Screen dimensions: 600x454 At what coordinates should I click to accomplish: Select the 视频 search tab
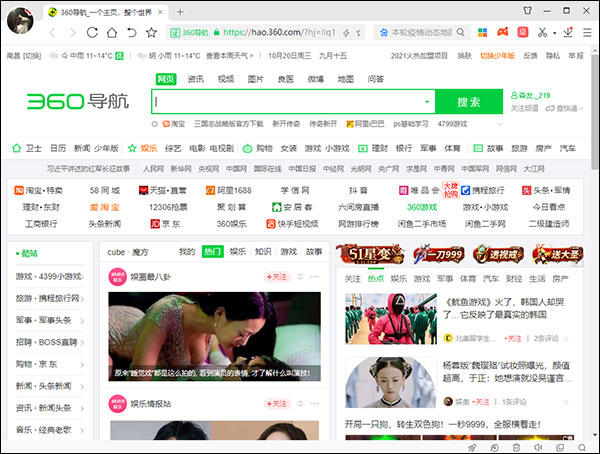pyautogui.click(x=226, y=79)
